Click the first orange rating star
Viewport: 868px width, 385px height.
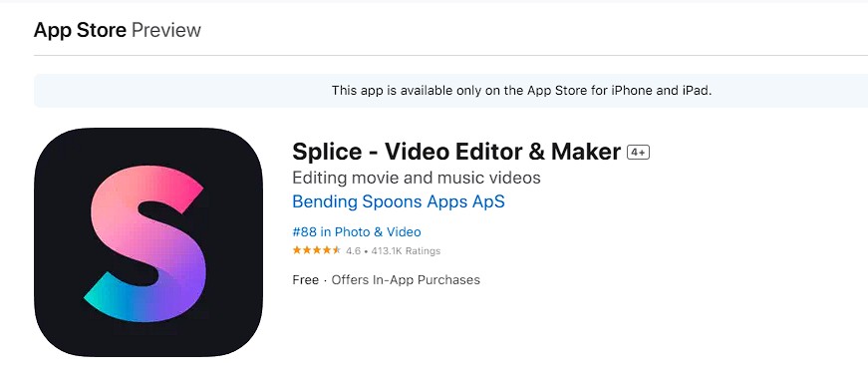tap(297, 250)
